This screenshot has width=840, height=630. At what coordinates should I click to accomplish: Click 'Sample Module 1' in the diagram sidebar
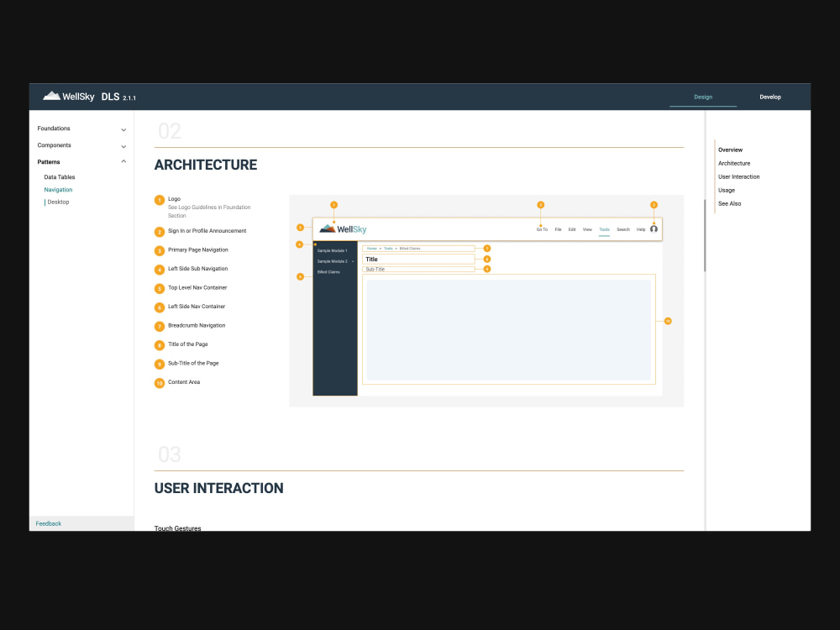(x=332, y=250)
